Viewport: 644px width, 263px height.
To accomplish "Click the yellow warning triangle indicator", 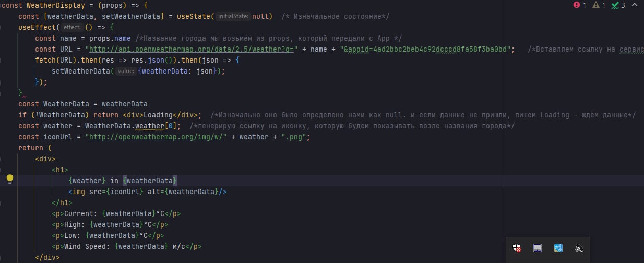I will [x=597, y=5].
